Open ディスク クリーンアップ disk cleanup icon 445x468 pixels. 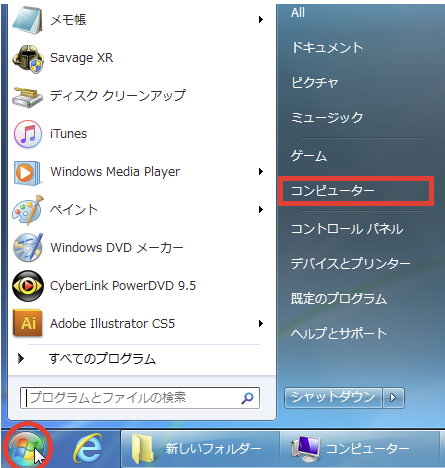coord(27,96)
